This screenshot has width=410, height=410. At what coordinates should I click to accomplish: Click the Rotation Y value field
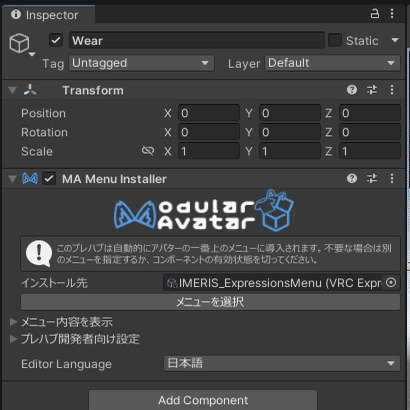click(290, 132)
